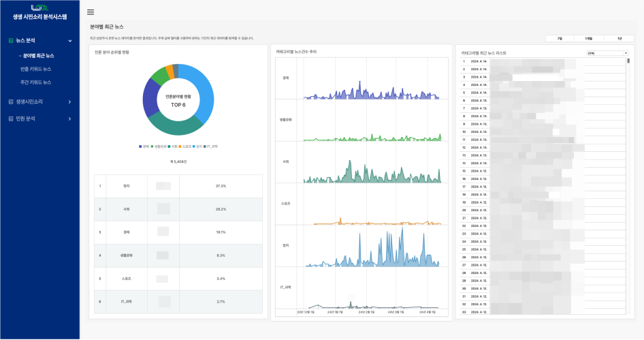Toggle the 사회 legend swatch

click(x=170, y=146)
